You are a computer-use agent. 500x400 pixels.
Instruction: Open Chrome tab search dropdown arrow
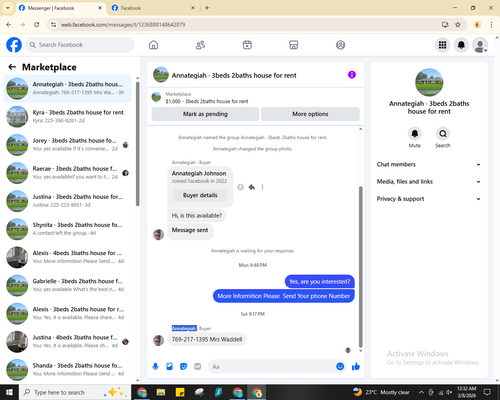point(7,8)
